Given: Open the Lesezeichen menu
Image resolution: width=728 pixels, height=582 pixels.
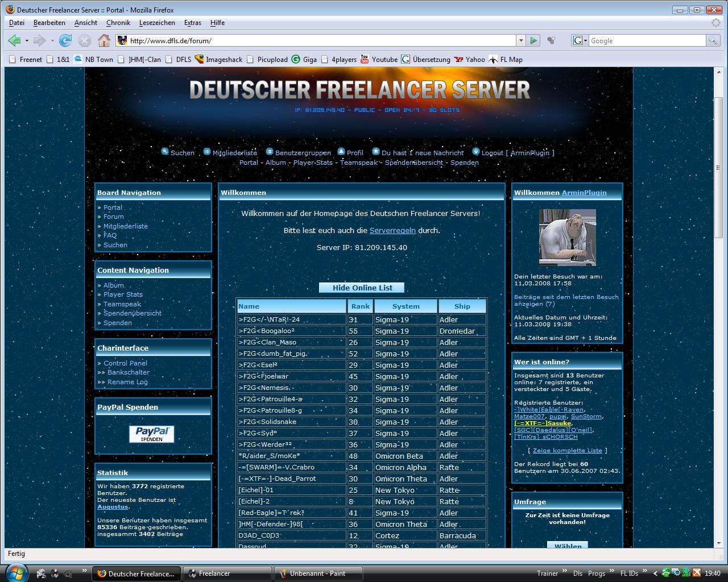Looking at the screenshot, I should tap(157, 23).
